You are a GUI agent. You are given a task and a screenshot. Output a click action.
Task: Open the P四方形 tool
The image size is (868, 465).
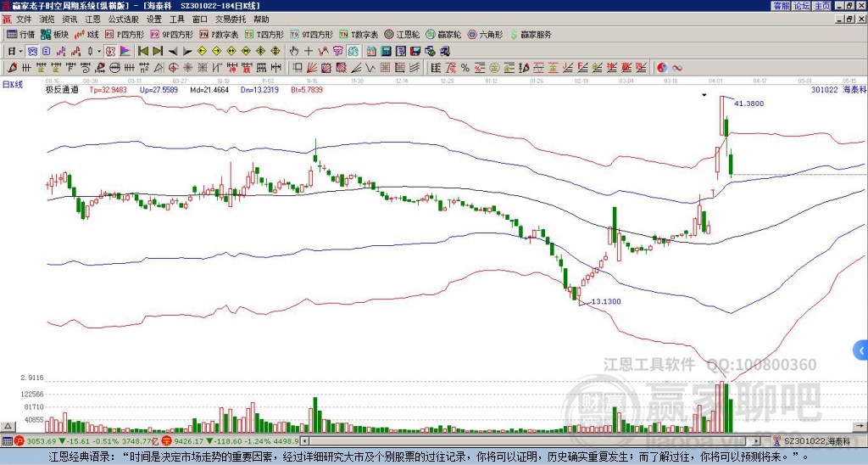click(x=124, y=34)
